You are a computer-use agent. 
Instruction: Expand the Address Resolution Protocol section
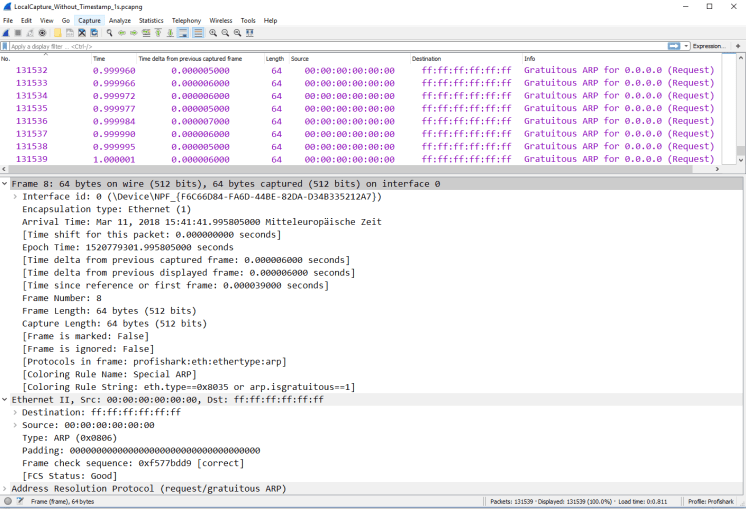point(5,489)
